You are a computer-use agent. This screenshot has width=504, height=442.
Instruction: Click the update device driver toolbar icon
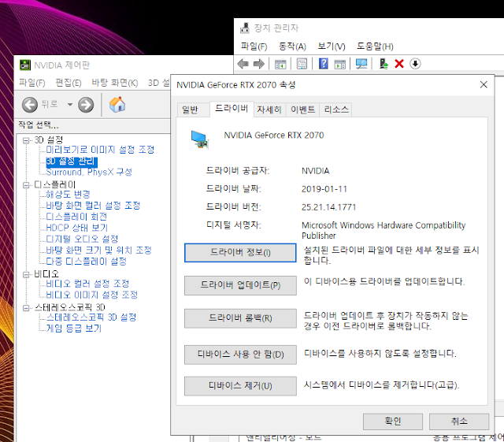tap(384, 64)
